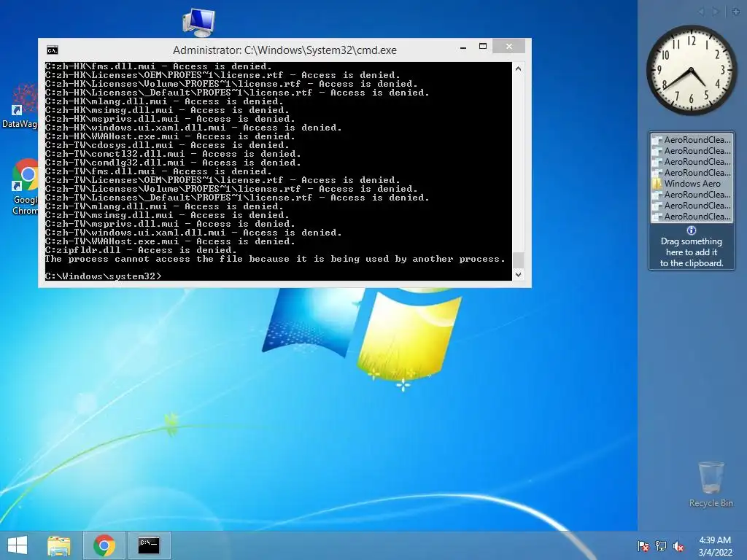Viewport: 747px width, 560px height.
Task: Click the analog clock gadget
Action: pyautogui.click(x=691, y=71)
